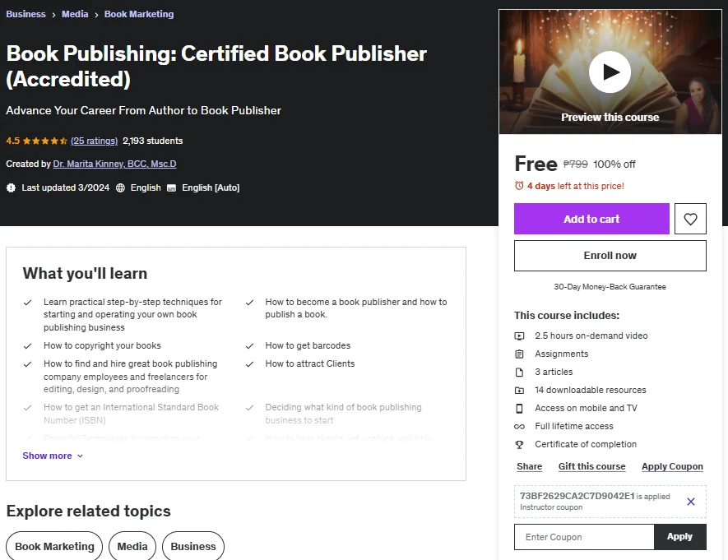Select the Book Marketing topic pill
The height and width of the screenshot is (560, 728).
[54, 546]
